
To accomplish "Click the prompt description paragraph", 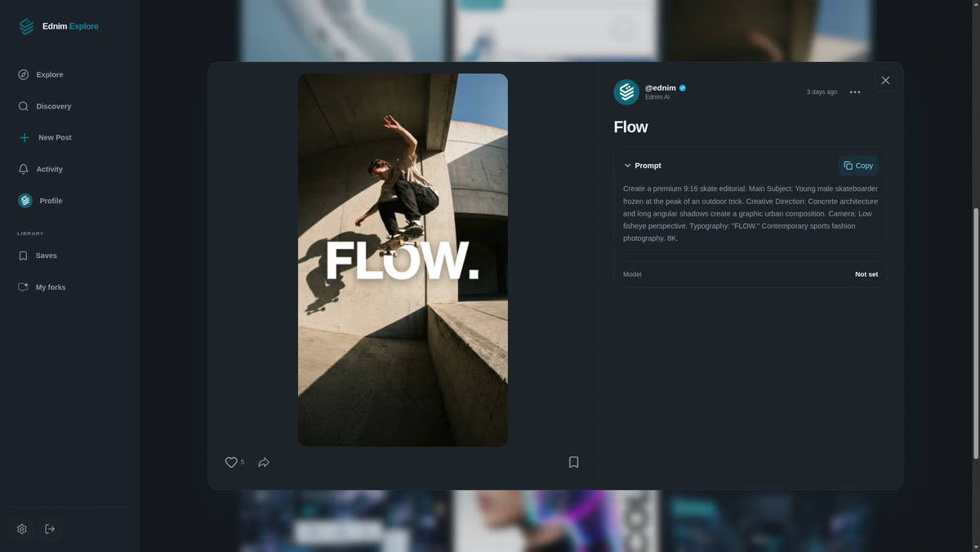I will pyautogui.click(x=751, y=213).
